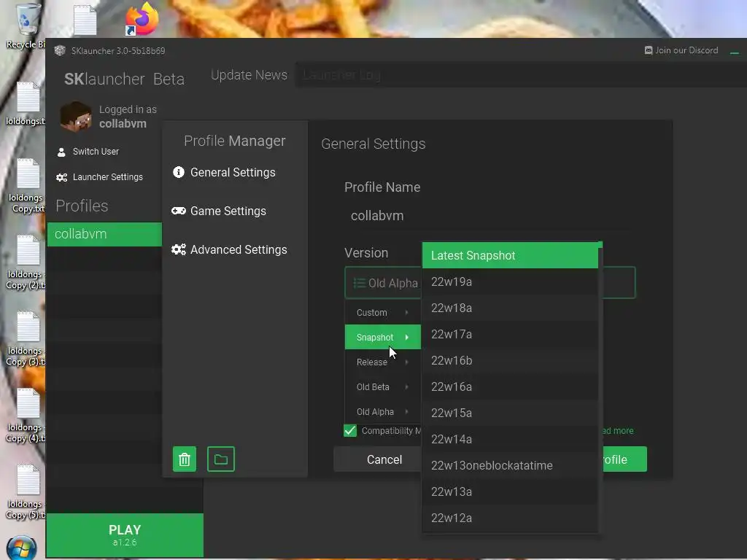Select the loldongs - Copy (5) desktop file

click(x=26, y=492)
